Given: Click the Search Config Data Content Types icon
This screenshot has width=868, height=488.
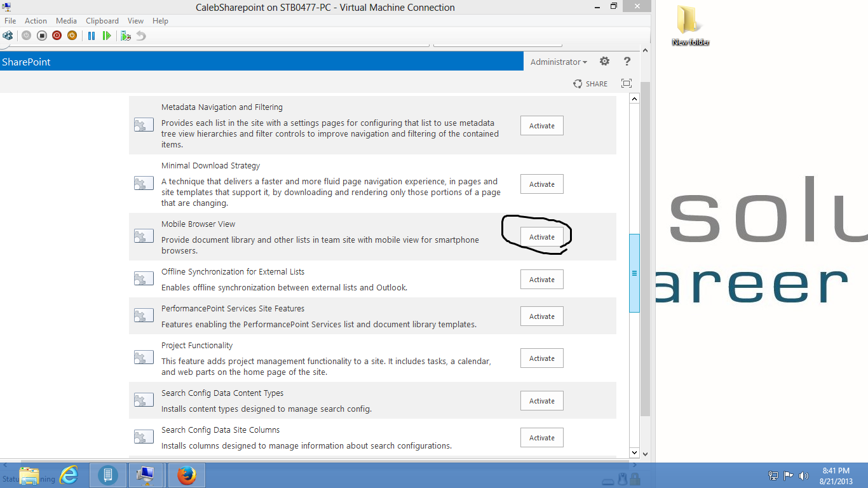Looking at the screenshot, I should 144,400.
